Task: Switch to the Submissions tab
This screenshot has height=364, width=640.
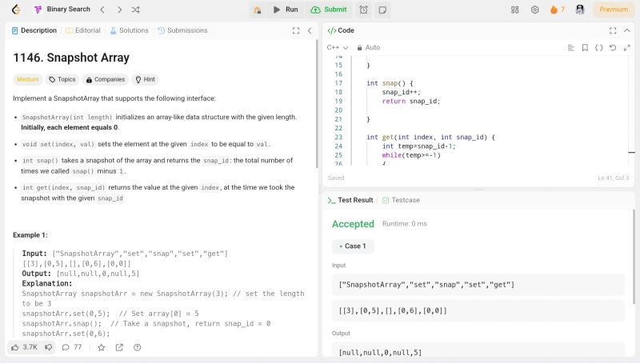Action: (182, 30)
